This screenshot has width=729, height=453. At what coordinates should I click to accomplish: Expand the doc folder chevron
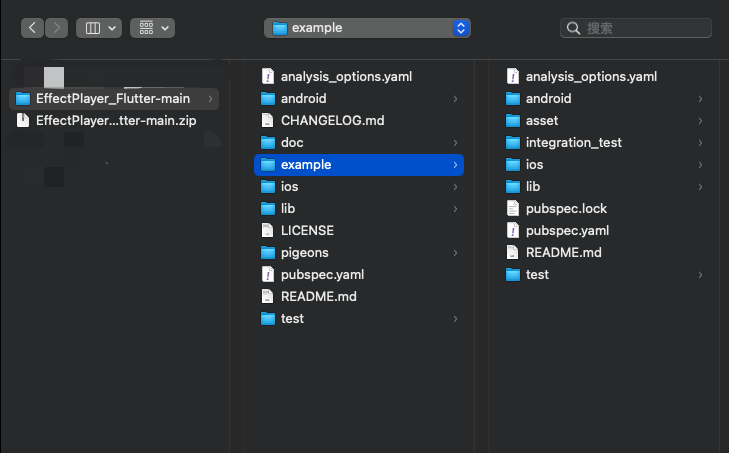455,143
